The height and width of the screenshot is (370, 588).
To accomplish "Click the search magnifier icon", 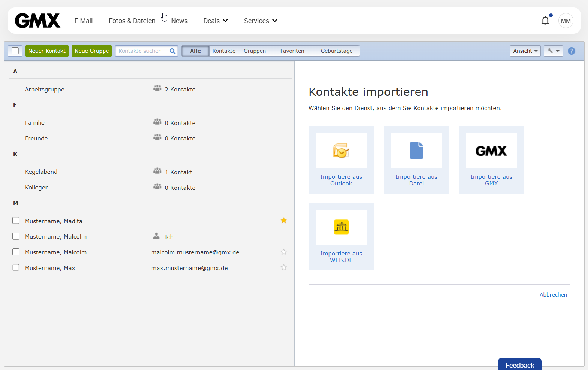I will 172,51.
